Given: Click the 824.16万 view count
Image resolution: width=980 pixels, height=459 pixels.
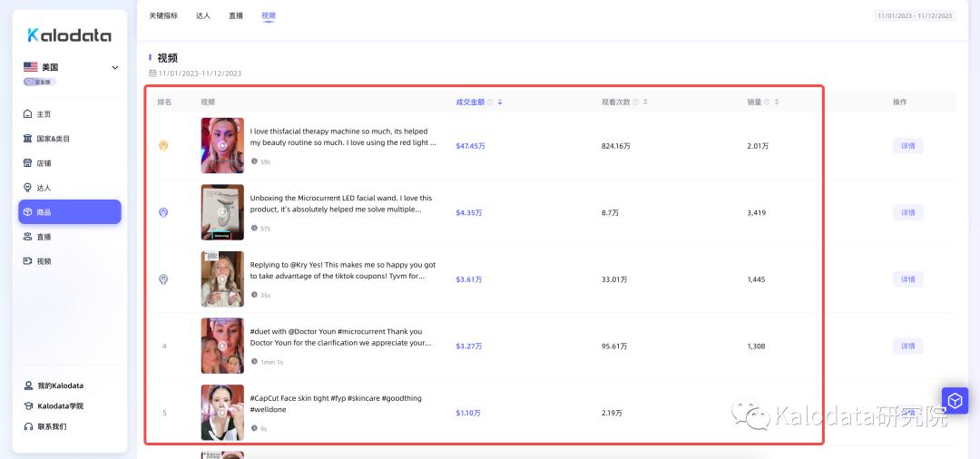Looking at the screenshot, I should (616, 146).
